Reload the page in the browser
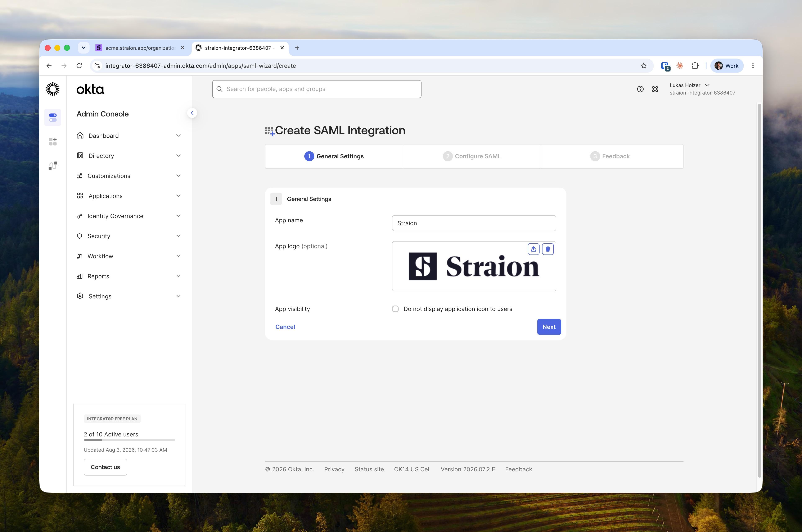Viewport: 802px width, 532px height. [79, 66]
